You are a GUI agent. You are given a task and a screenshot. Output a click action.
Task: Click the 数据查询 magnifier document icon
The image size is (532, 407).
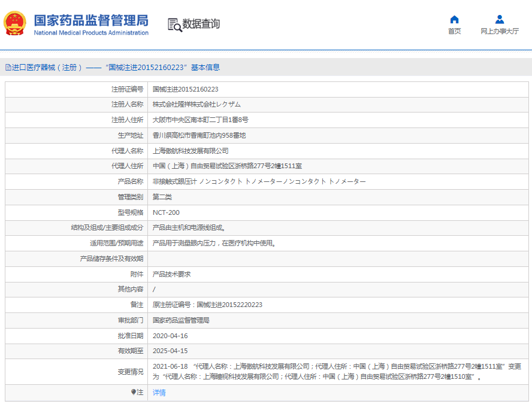(175, 25)
